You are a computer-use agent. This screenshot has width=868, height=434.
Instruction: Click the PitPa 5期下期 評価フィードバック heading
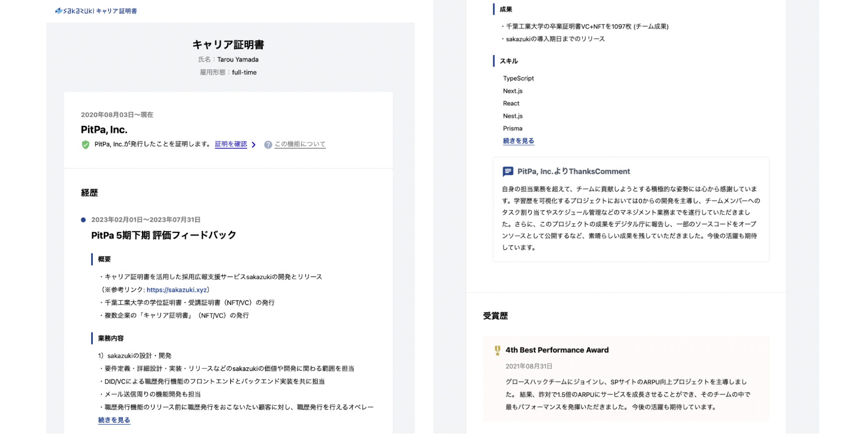164,235
